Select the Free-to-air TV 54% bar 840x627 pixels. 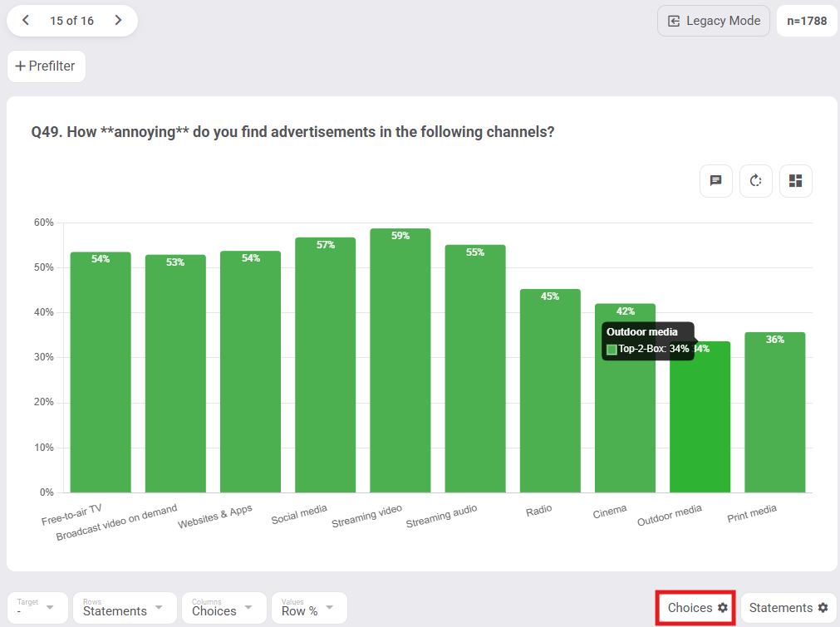pyautogui.click(x=101, y=372)
